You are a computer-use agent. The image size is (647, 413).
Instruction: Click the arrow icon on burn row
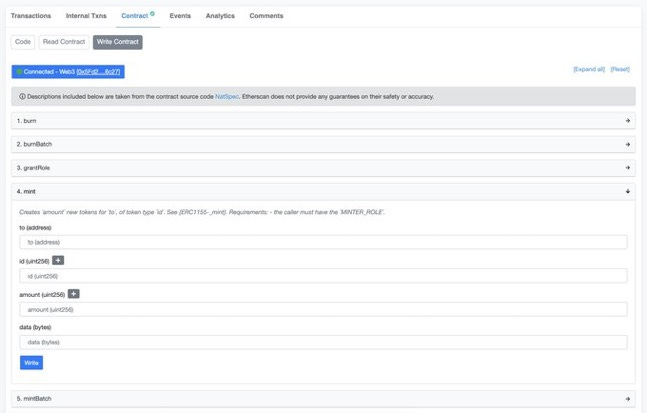coord(628,121)
